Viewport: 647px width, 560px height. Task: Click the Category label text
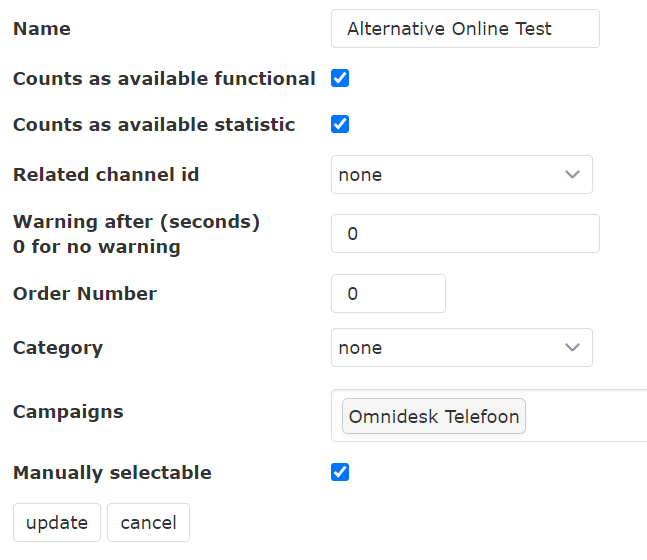pos(58,348)
